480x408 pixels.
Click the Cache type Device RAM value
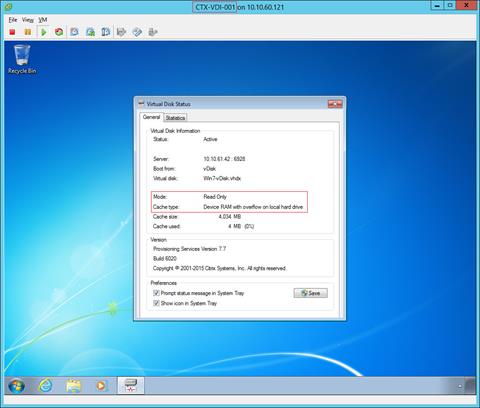(253, 207)
